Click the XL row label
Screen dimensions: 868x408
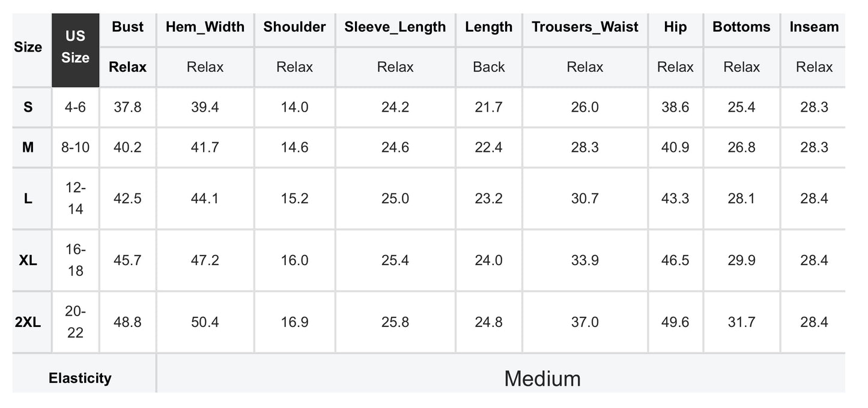point(28,260)
